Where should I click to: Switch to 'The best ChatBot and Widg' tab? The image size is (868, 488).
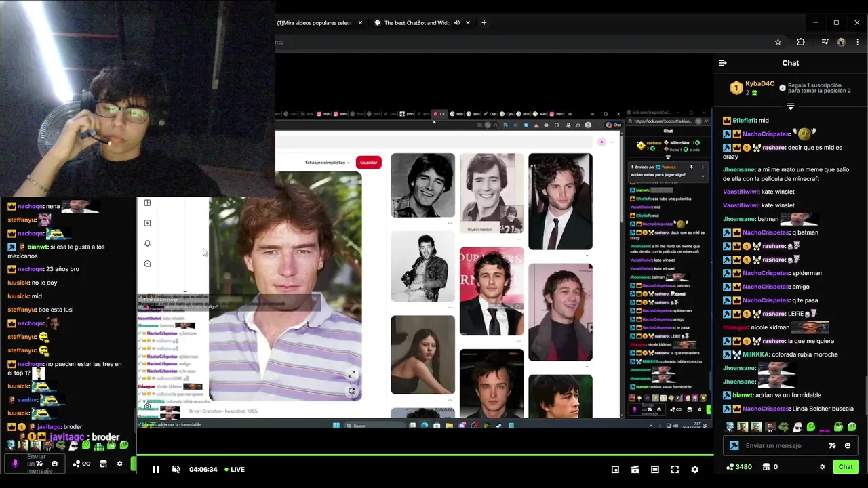pyautogui.click(x=417, y=23)
